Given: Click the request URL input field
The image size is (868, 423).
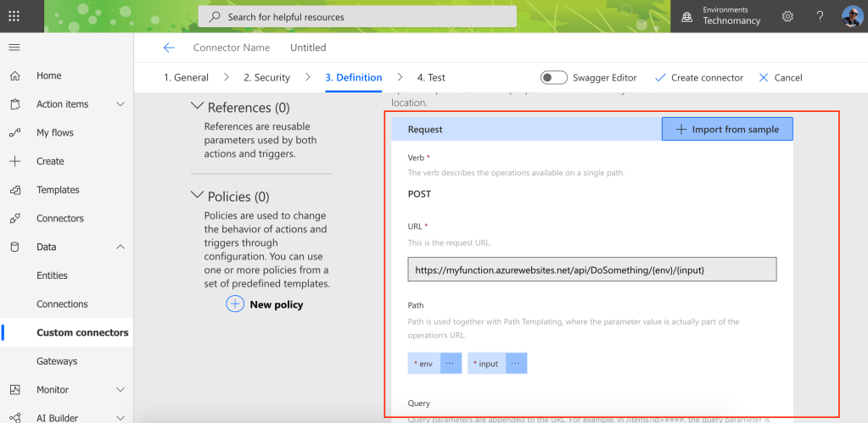Looking at the screenshot, I should click(591, 269).
